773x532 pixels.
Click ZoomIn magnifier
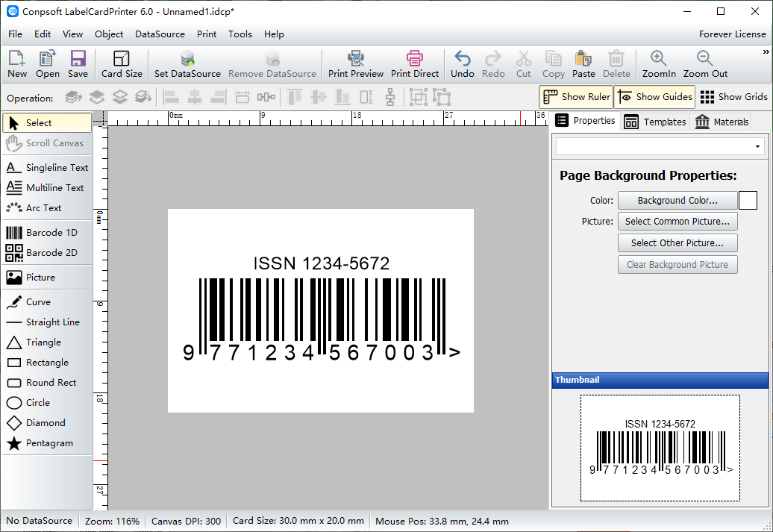(x=659, y=64)
